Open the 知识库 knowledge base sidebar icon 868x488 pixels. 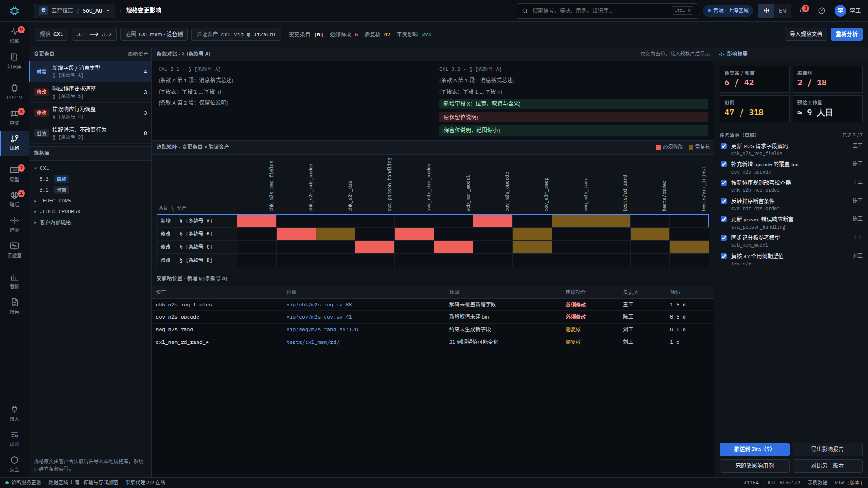coord(14,61)
